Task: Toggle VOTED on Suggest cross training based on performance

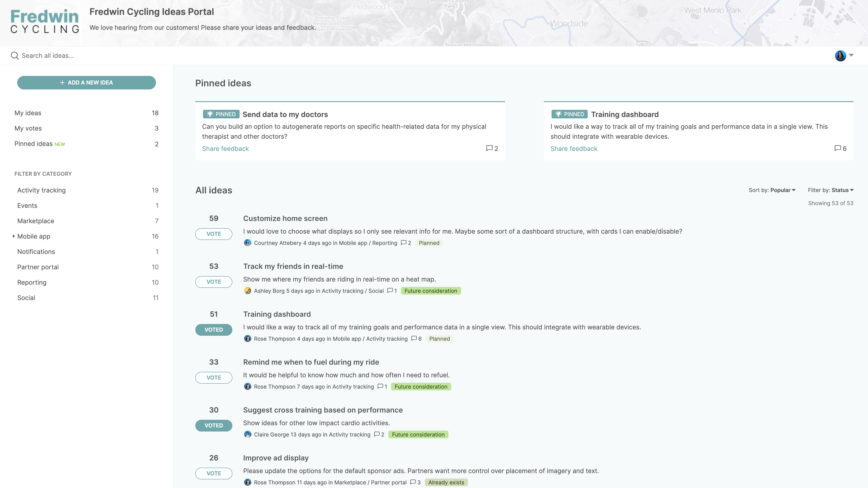Action: (x=214, y=425)
